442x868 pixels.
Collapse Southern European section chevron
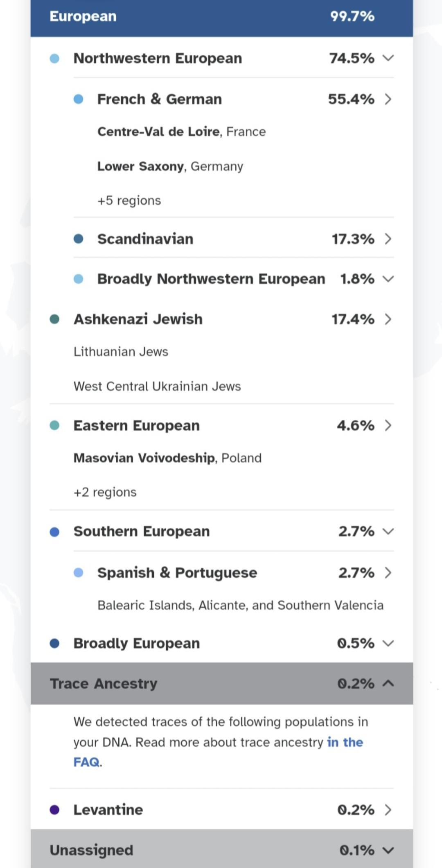click(x=388, y=531)
